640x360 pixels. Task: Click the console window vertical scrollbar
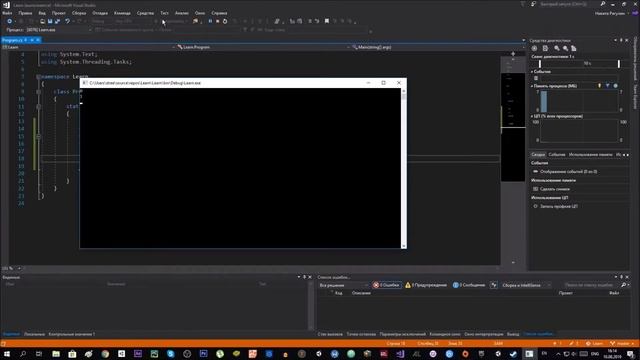404,168
